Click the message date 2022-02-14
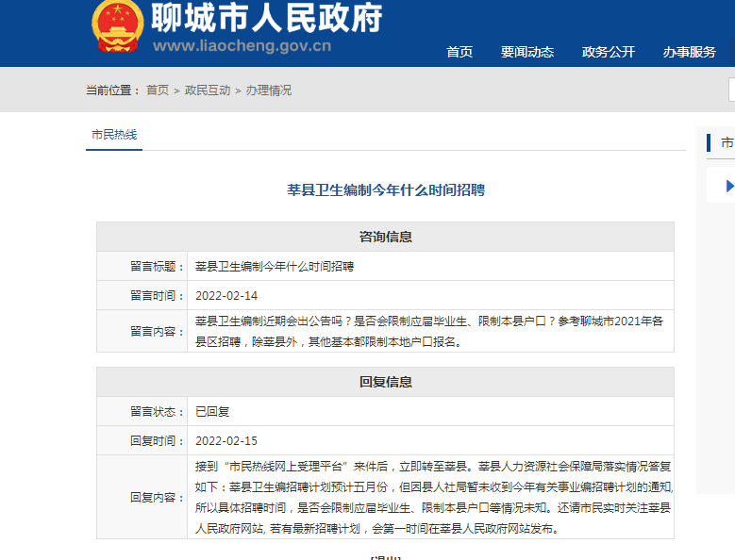 click(x=226, y=295)
